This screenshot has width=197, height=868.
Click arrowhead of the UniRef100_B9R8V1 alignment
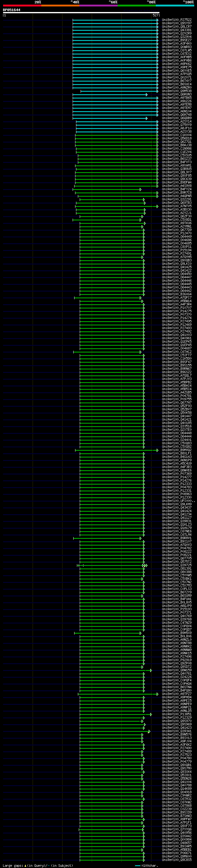tap(140, 539)
